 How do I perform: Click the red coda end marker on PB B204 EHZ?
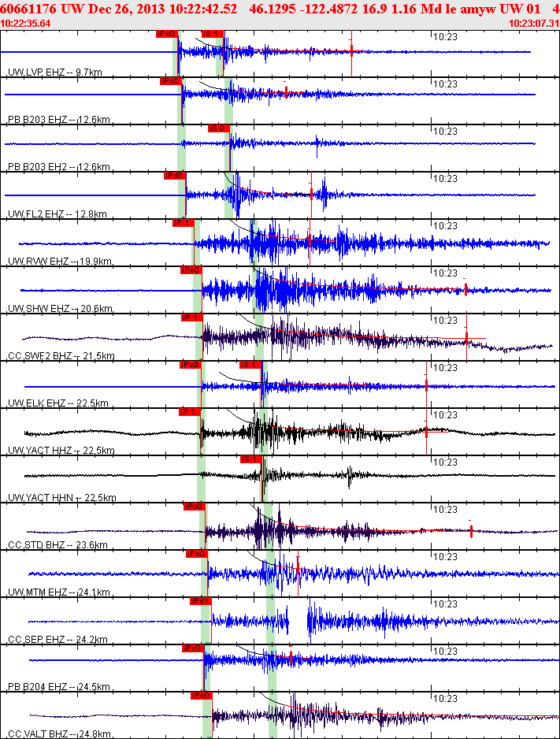click(x=291, y=656)
